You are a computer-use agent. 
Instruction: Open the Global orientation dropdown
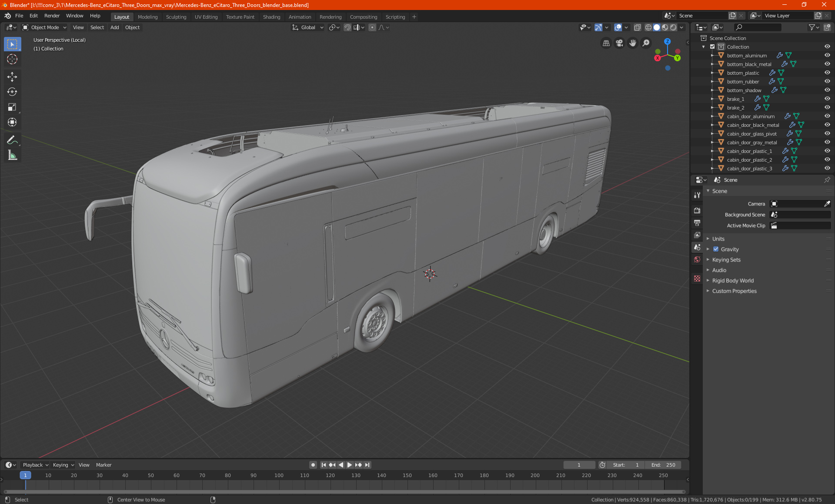(308, 27)
